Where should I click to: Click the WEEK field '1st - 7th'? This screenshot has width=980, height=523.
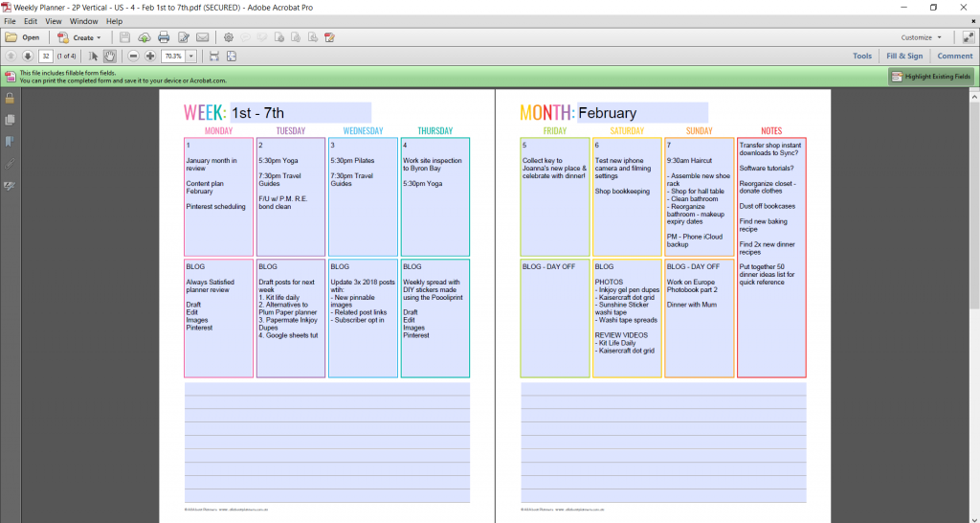[301, 113]
